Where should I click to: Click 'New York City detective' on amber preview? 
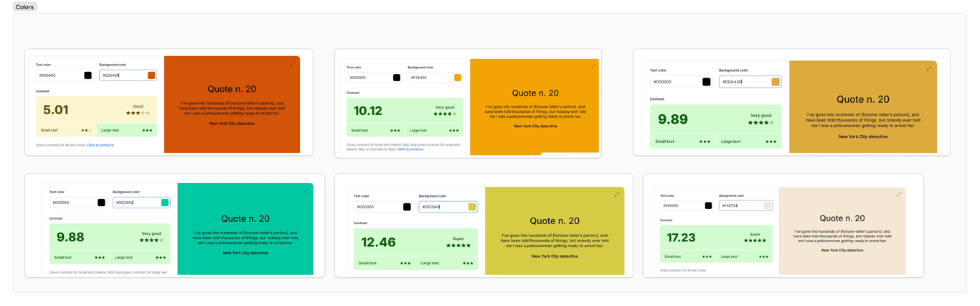pos(535,126)
